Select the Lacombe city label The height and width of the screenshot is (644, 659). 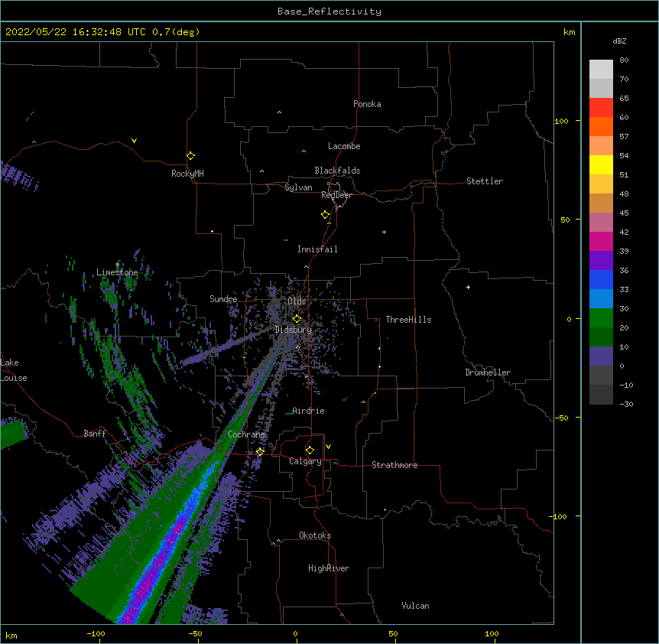pyautogui.click(x=344, y=146)
